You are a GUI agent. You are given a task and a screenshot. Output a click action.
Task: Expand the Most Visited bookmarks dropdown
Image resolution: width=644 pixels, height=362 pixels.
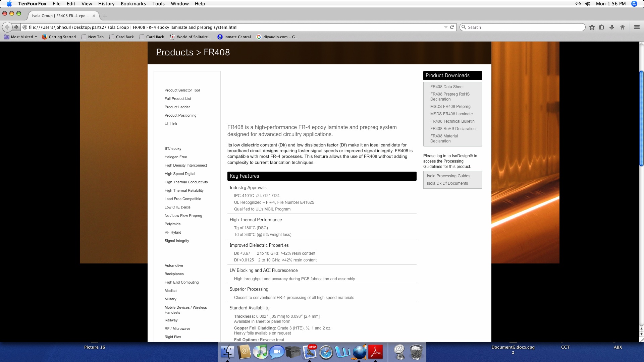click(21, 37)
